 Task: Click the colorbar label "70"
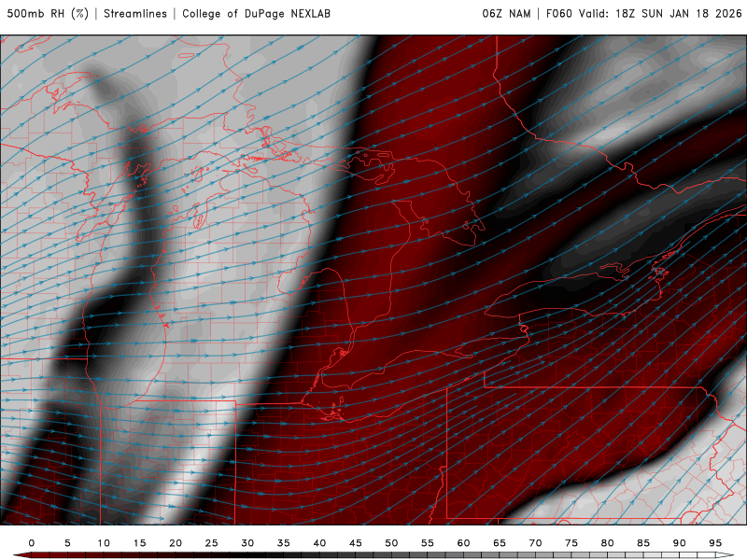tap(535, 543)
